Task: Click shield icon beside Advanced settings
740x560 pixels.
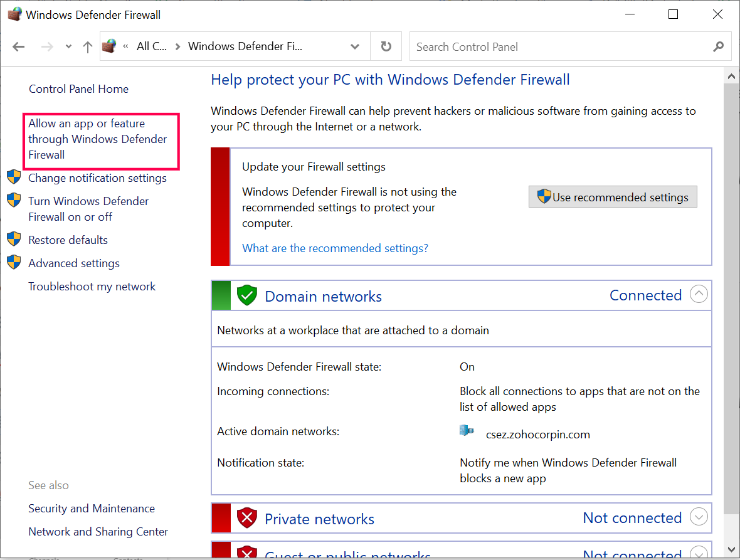Action: (x=14, y=262)
